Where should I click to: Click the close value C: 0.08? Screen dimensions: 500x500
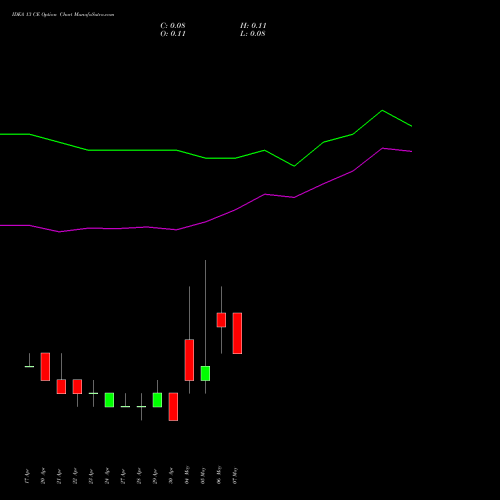[x=173, y=26]
